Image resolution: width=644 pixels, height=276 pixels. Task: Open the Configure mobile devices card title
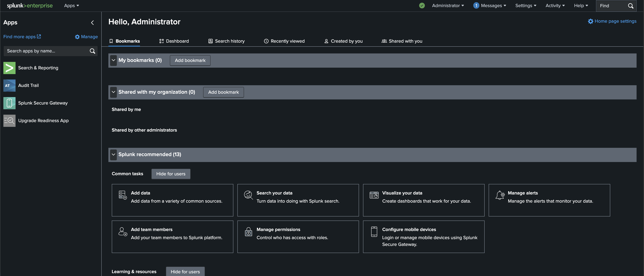coord(409,229)
